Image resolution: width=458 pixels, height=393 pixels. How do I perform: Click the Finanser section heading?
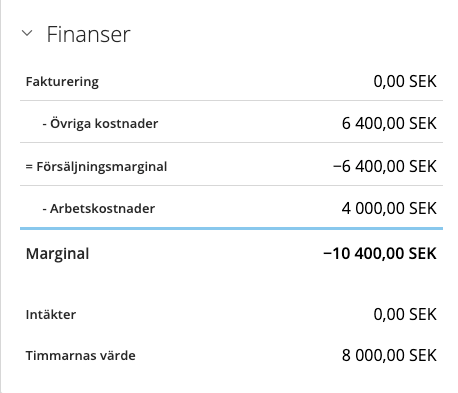click(88, 34)
